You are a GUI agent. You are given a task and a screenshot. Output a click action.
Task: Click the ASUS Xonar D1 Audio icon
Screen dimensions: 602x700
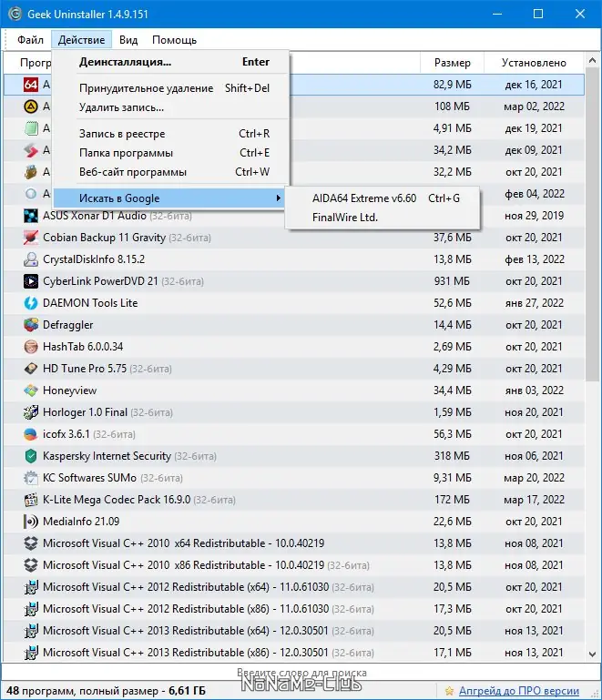pyautogui.click(x=31, y=216)
